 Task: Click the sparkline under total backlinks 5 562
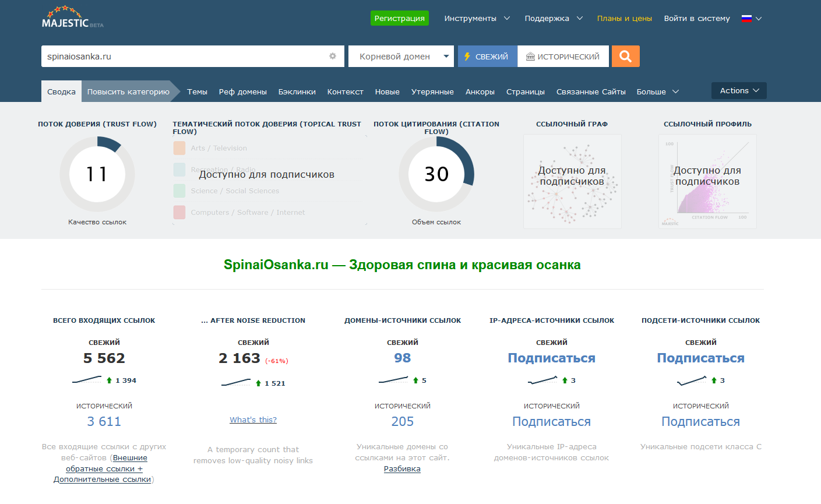point(87,380)
